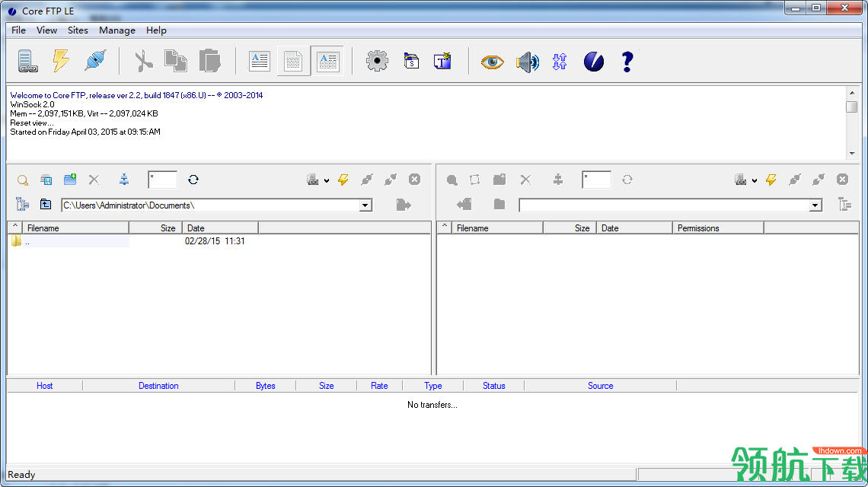Click log window scroll up arrow
This screenshot has width=868, height=487.
point(852,93)
